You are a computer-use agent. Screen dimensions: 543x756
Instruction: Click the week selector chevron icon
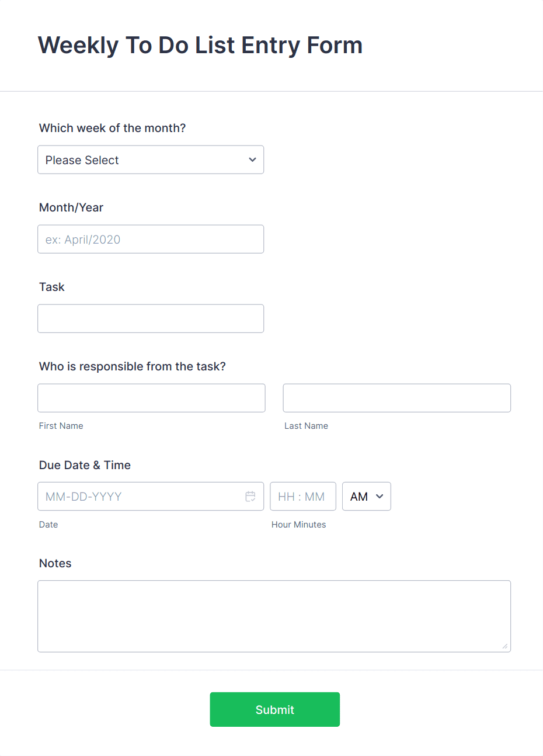[252, 159]
